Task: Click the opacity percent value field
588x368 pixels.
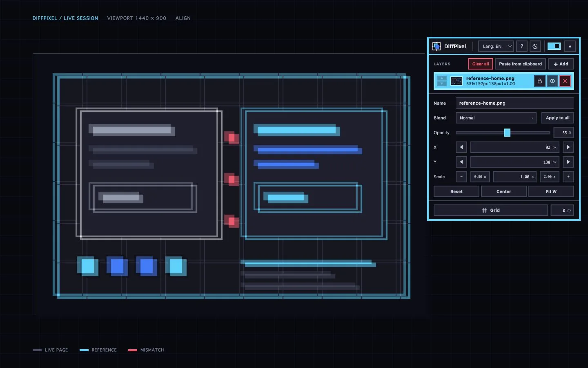Action: [x=563, y=132]
